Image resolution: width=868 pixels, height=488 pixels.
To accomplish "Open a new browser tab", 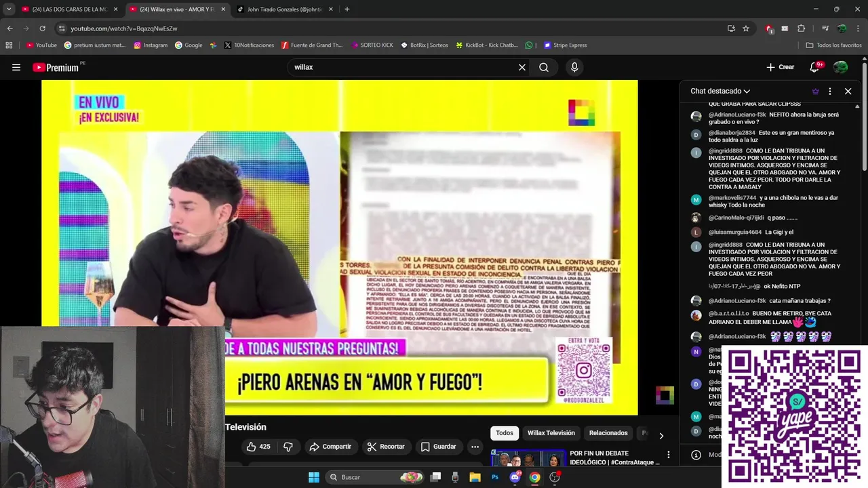I will click(347, 9).
